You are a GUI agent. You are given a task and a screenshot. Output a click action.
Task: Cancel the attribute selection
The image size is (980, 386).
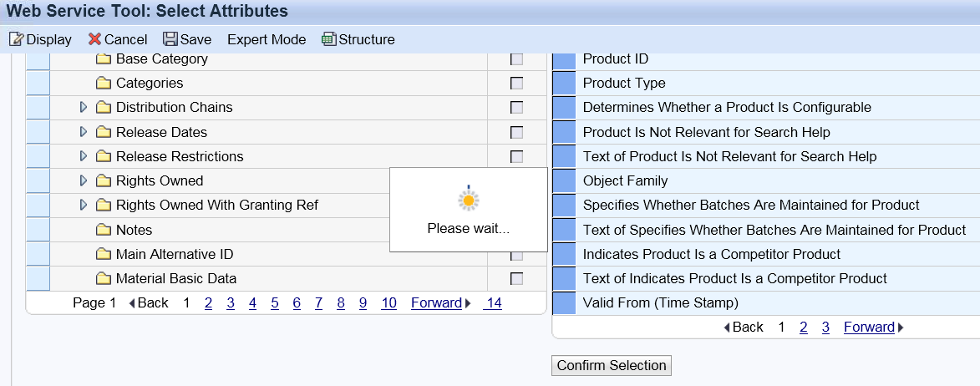(118, 39)
